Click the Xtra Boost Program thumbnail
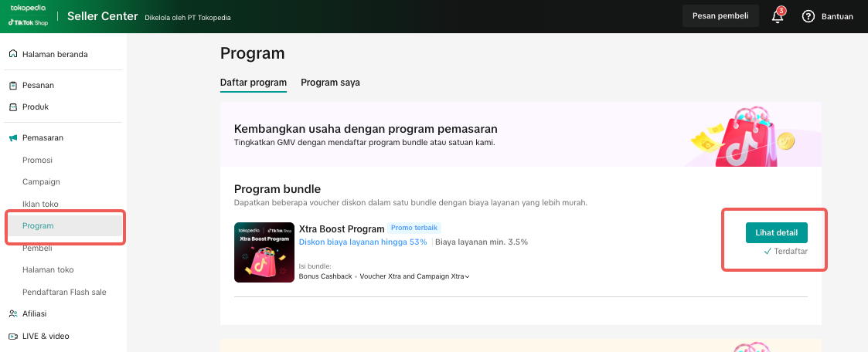Viewport: 868px width, 352px height. (264, 252)
